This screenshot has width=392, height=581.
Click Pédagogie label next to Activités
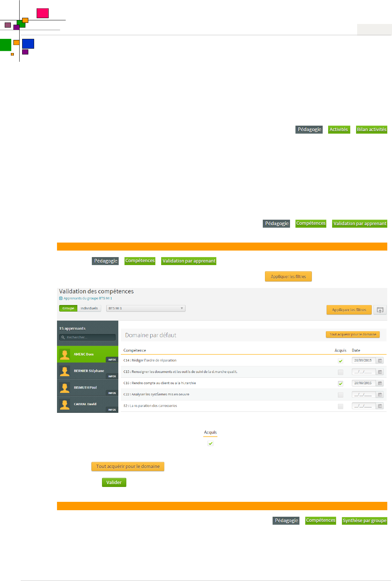[x=309, y=130]
